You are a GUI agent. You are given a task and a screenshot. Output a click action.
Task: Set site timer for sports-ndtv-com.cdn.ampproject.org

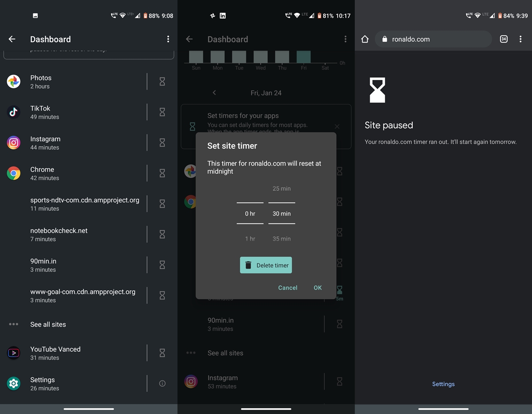coord(162,204)
